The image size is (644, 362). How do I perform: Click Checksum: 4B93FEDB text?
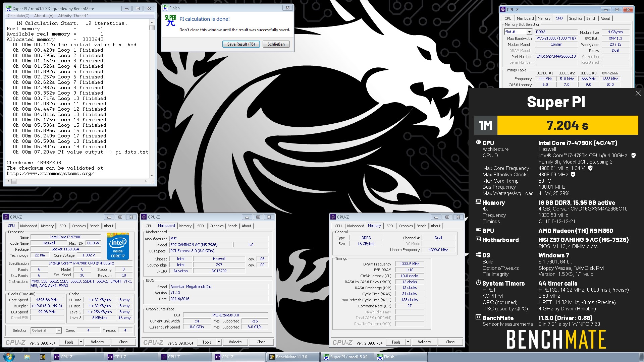click(x=34, y=163)
